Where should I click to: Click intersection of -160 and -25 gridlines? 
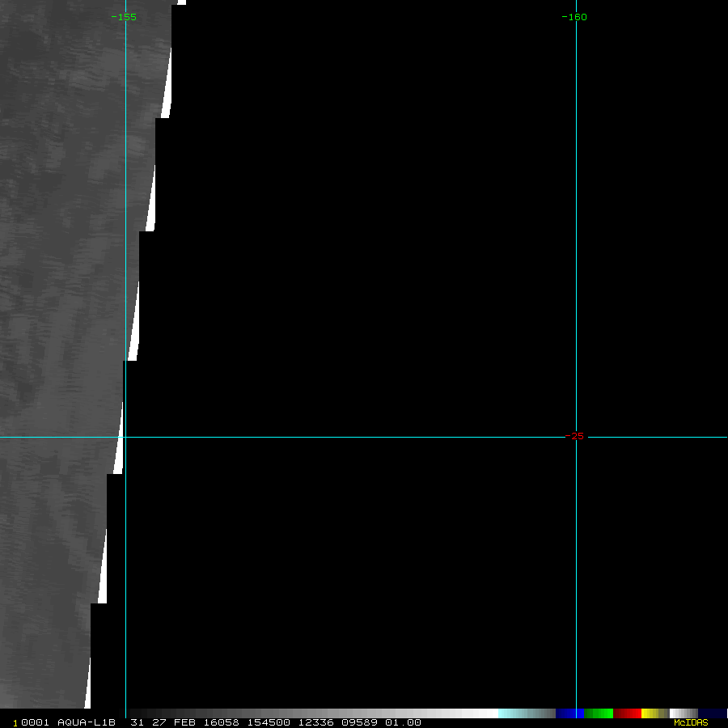click(x=576, y=437)
